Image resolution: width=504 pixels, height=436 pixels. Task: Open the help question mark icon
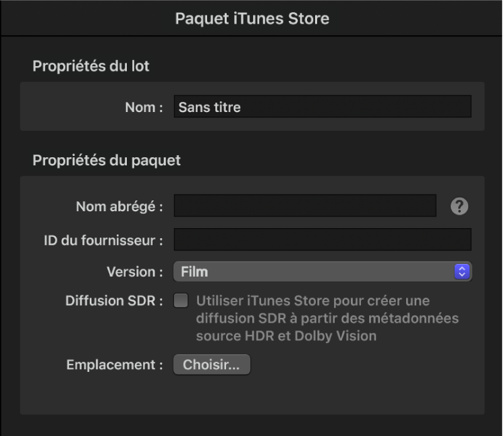459,206
